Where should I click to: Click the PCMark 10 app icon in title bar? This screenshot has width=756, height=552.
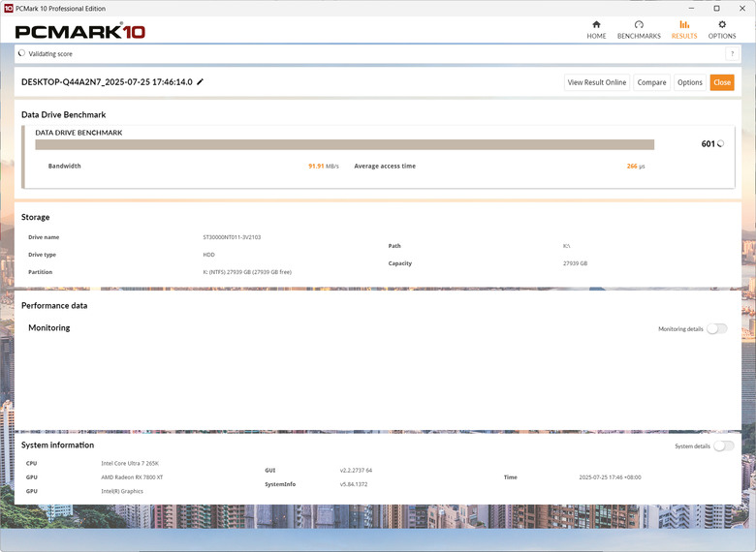[8, 8]
